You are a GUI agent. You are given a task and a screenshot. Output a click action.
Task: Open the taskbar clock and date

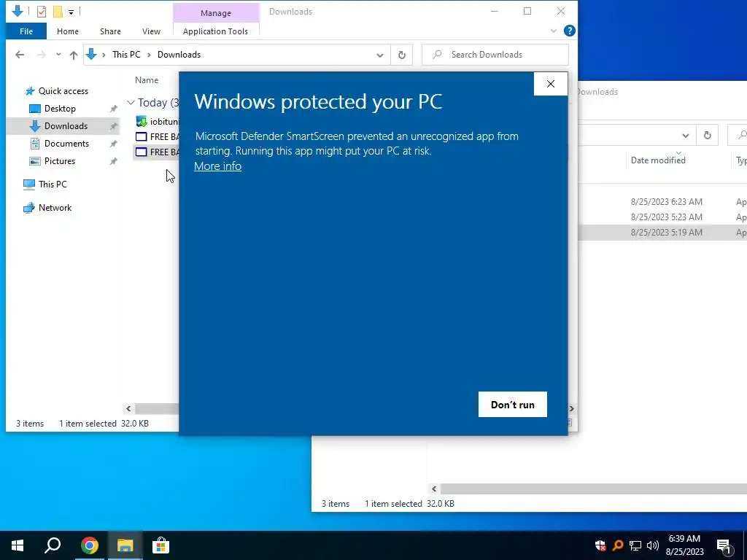684,545
